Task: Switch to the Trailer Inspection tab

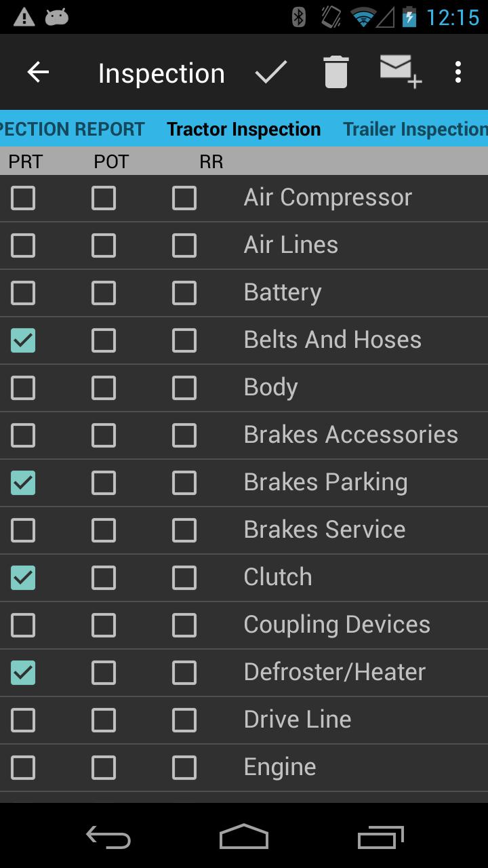Action: pyautogui.click(x=415, y=129)
